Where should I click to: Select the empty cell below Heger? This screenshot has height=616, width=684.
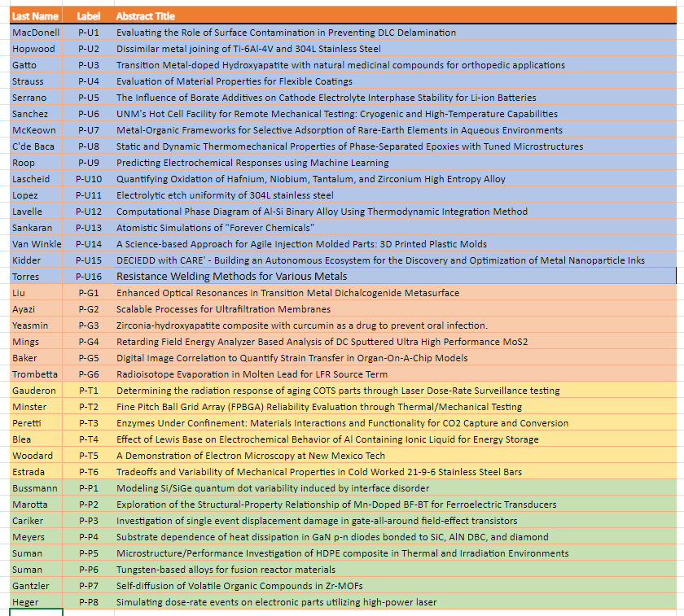pos(35,613)
